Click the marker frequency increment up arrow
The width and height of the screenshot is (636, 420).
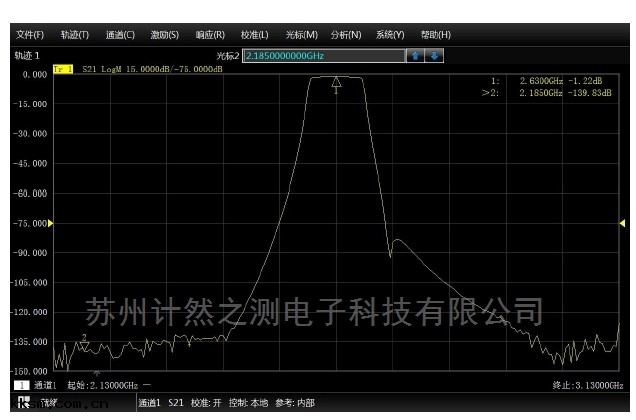(x=415, y=55)
